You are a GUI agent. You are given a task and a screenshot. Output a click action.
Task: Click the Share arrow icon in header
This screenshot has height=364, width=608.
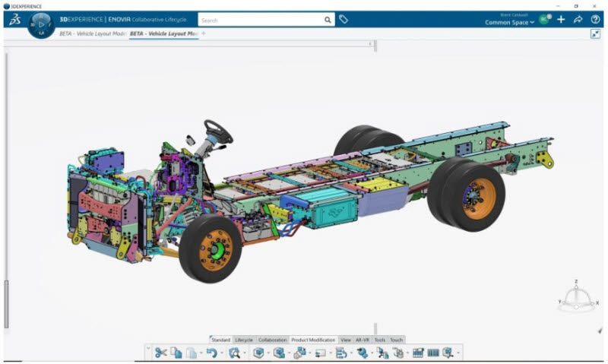tap(578, 20)
